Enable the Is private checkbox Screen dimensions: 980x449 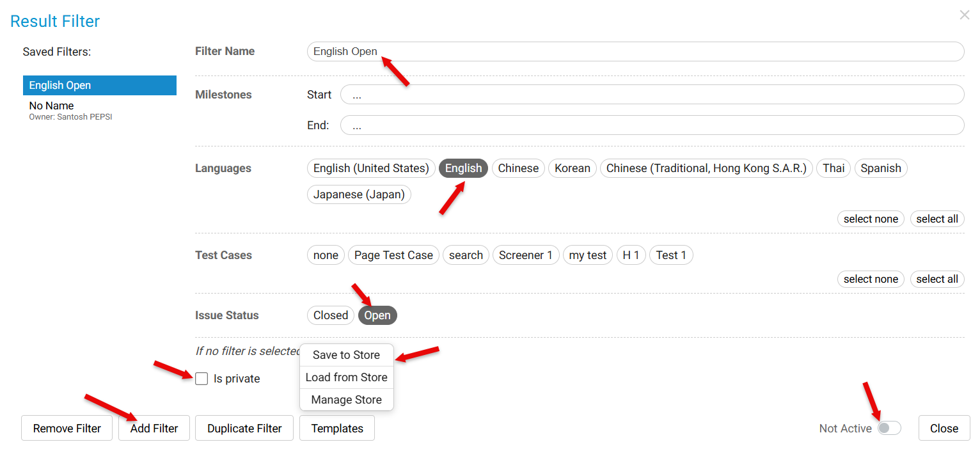coord(202,379)
